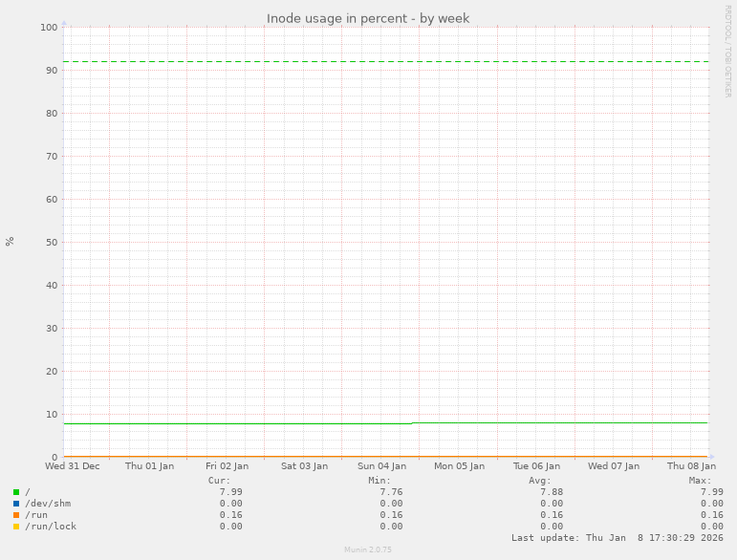
Task: Click the 7.76 minimum value
Action: pos(391,492)
